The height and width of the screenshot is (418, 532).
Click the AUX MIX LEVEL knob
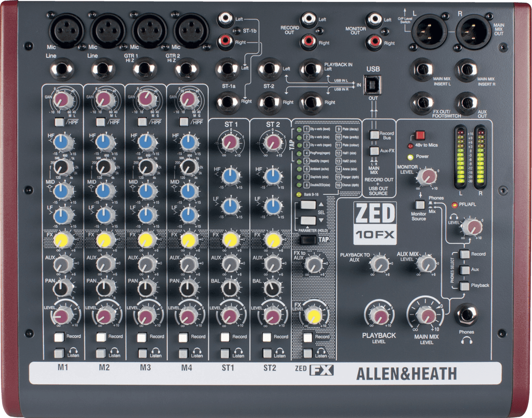click(426, 264)
